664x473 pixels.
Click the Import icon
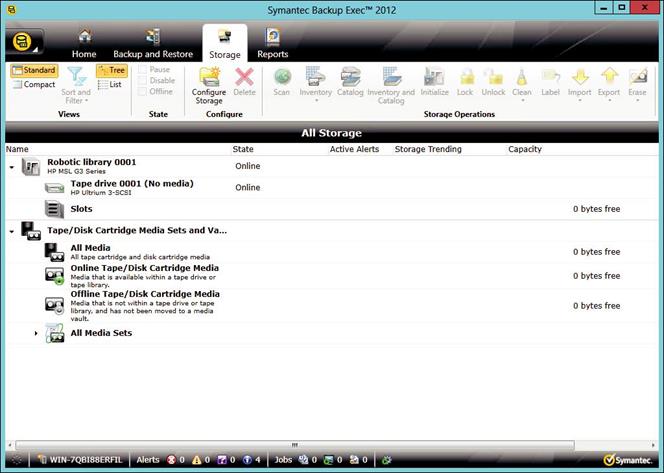click(580, 77)
